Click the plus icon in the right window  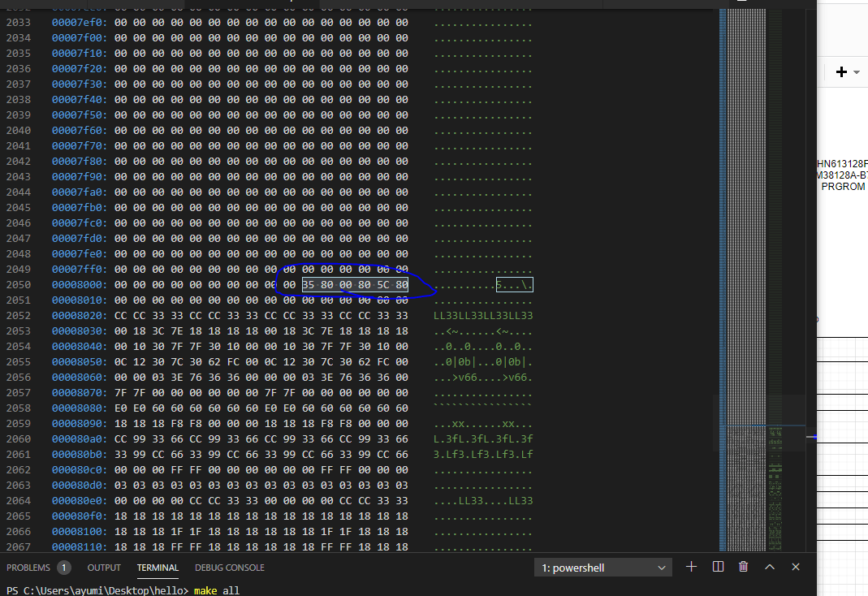(x=841, y=72)
